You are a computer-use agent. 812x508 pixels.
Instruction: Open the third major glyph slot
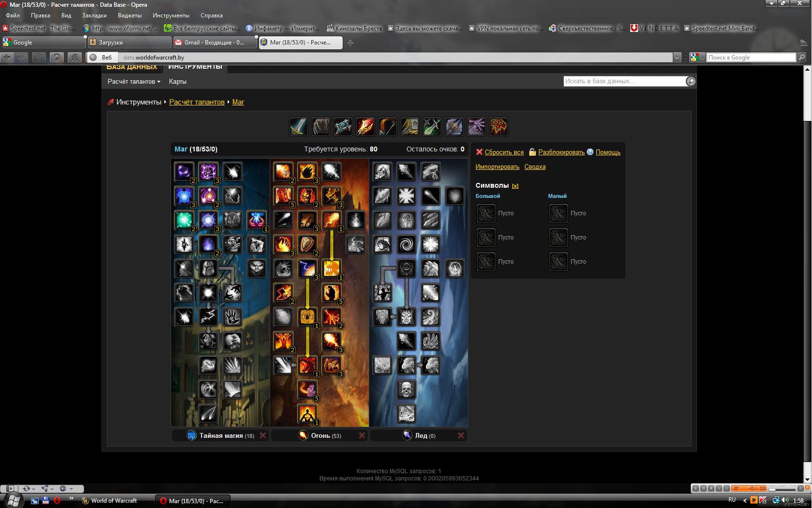tap(486, 261)
